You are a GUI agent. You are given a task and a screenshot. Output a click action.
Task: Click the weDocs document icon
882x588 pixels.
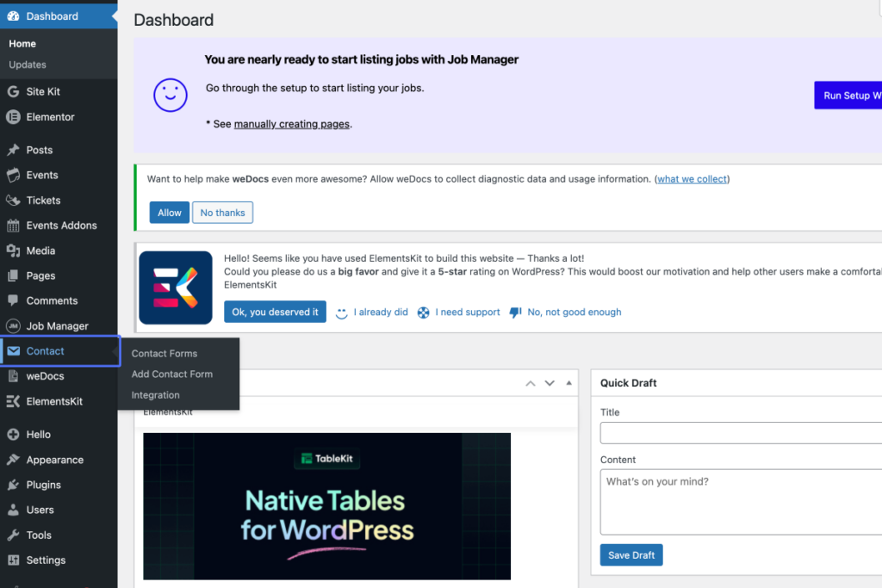click(x=13, y=376)
